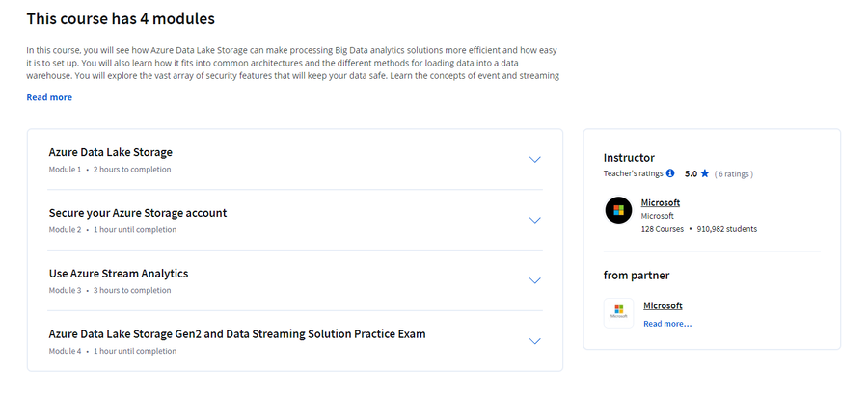Click the 'This course has 4 modules' heading

click(121, 19)
